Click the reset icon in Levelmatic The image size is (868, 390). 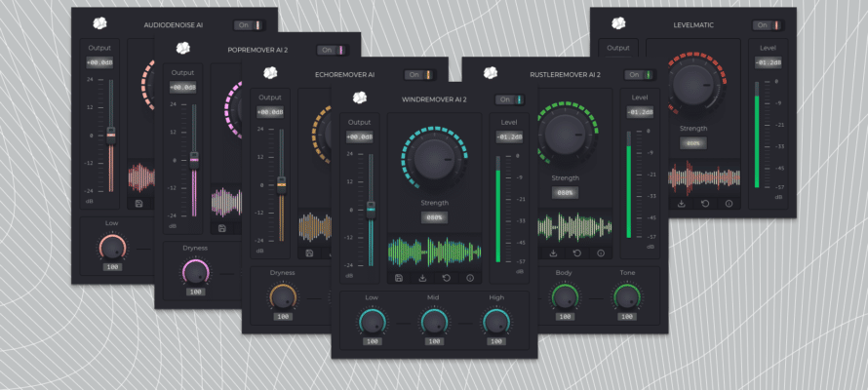coord(705,203)
